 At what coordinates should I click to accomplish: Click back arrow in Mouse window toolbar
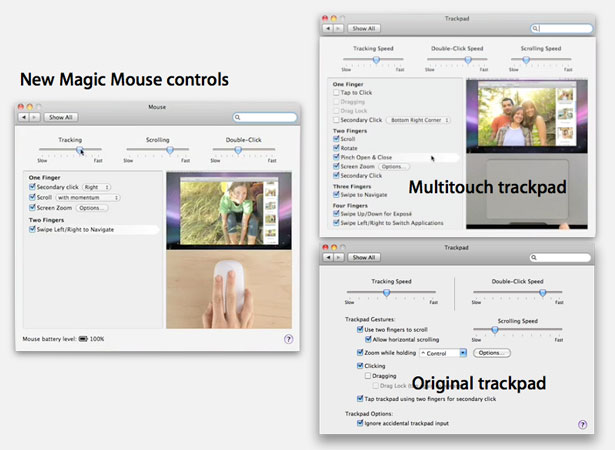click(x=24, y=117)
